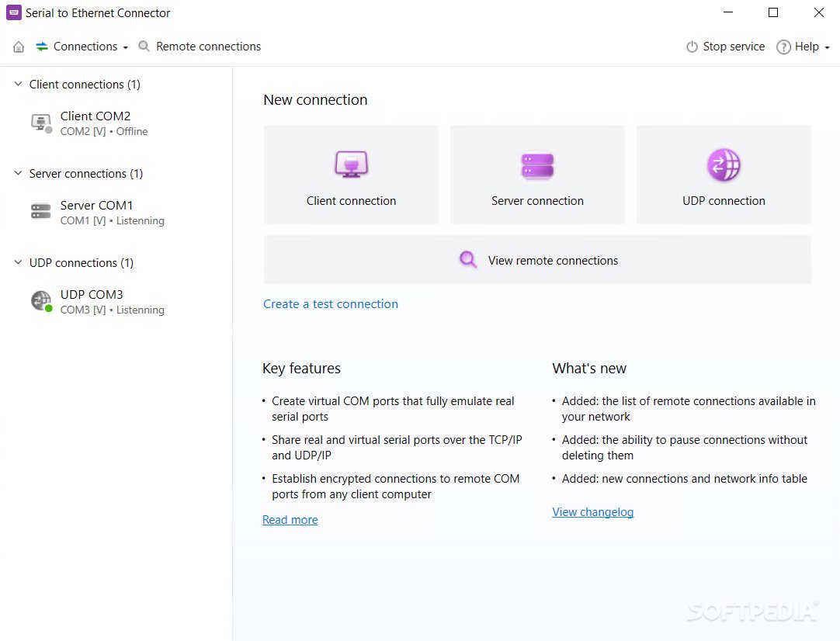Create a new Client connection tile
840x641 pixels.
(x=351, y=175)
